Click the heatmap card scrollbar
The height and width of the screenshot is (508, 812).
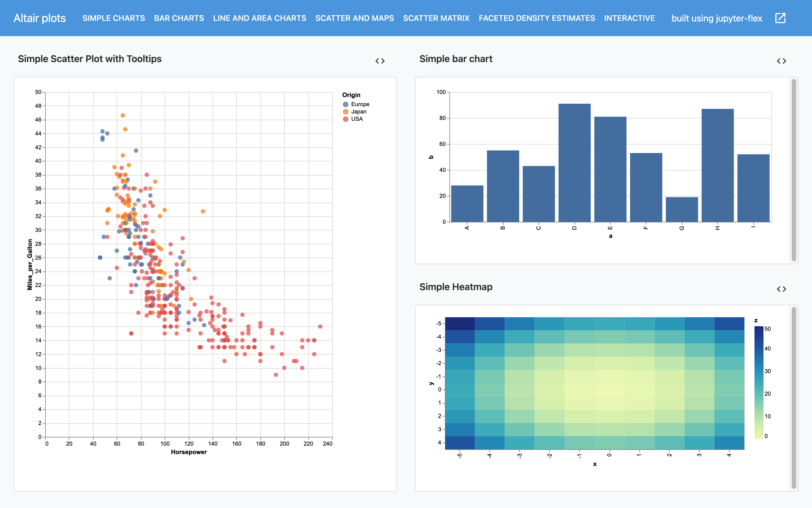pyautogui.click(x=794, y=398)
